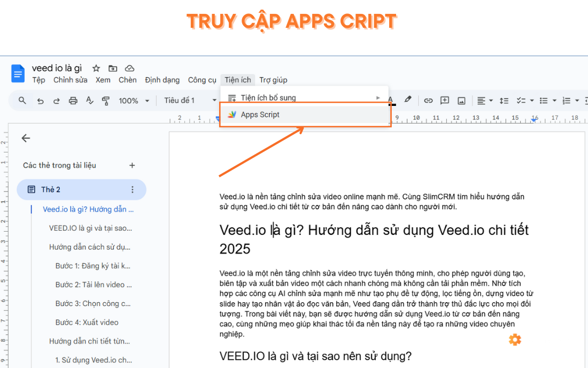Open the Tệp menu

[38, 80]
